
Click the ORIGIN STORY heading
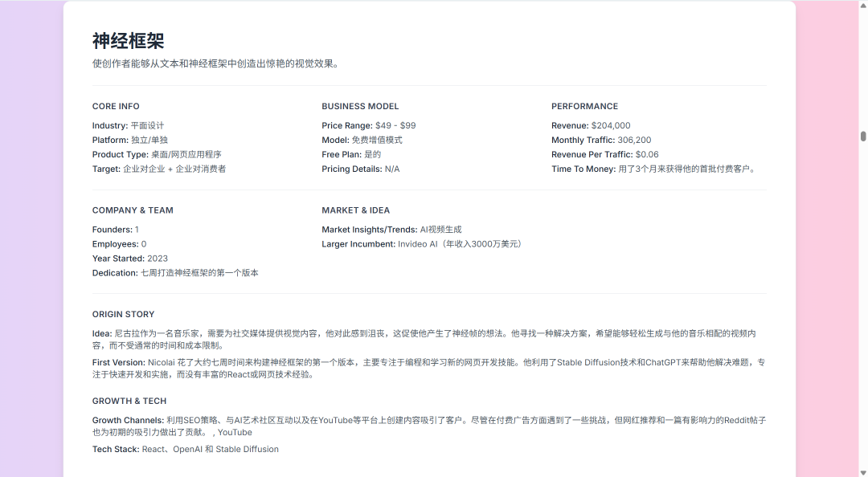(123, 314)
